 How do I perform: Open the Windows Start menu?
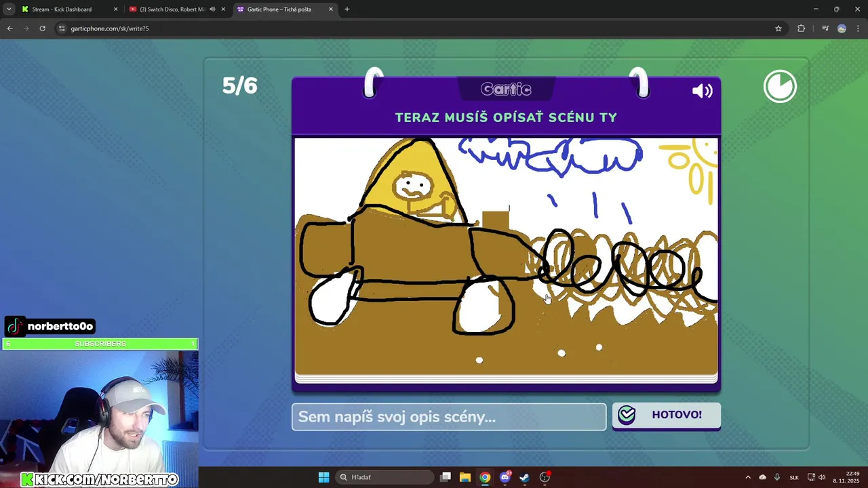click(323, 477)
